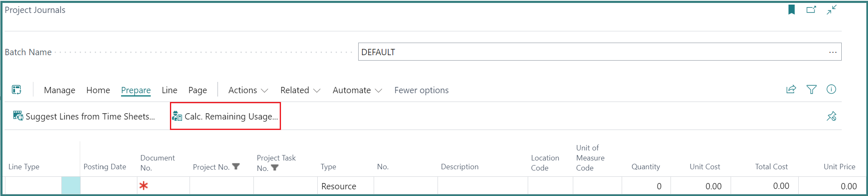Click Calc. Remaining Usage action
This screenshot has height=196, width=868.
[225, 116]
